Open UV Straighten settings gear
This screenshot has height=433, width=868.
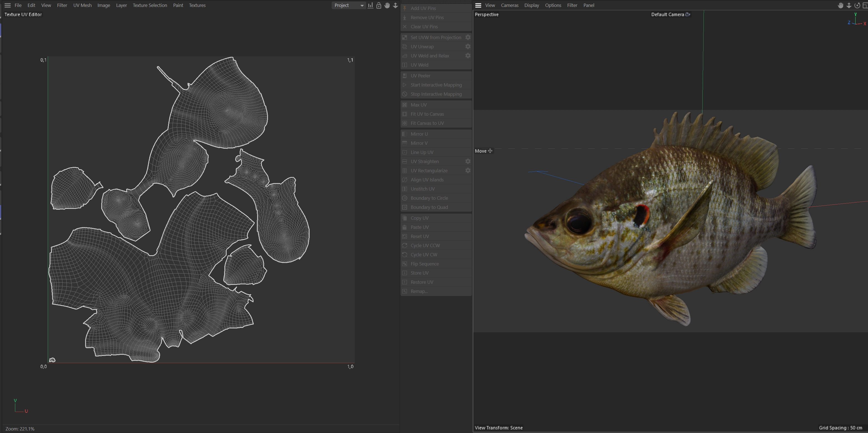point(468,161)
